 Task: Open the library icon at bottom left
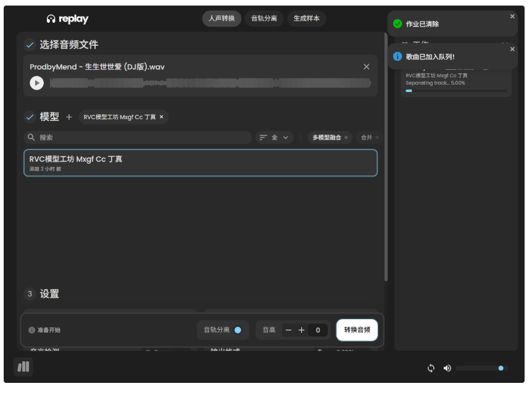[x=23, y=367]
